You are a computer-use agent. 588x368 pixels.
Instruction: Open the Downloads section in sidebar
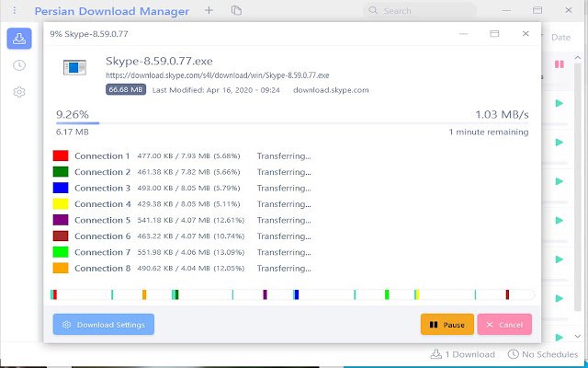pyautogui.click(x=19, y=39)
